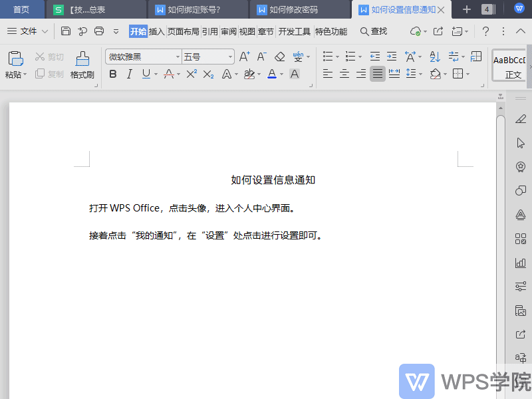Viewport: 532px width, 399px height.
Task: Click the user account avatar icon
Action: pos(519,9)
